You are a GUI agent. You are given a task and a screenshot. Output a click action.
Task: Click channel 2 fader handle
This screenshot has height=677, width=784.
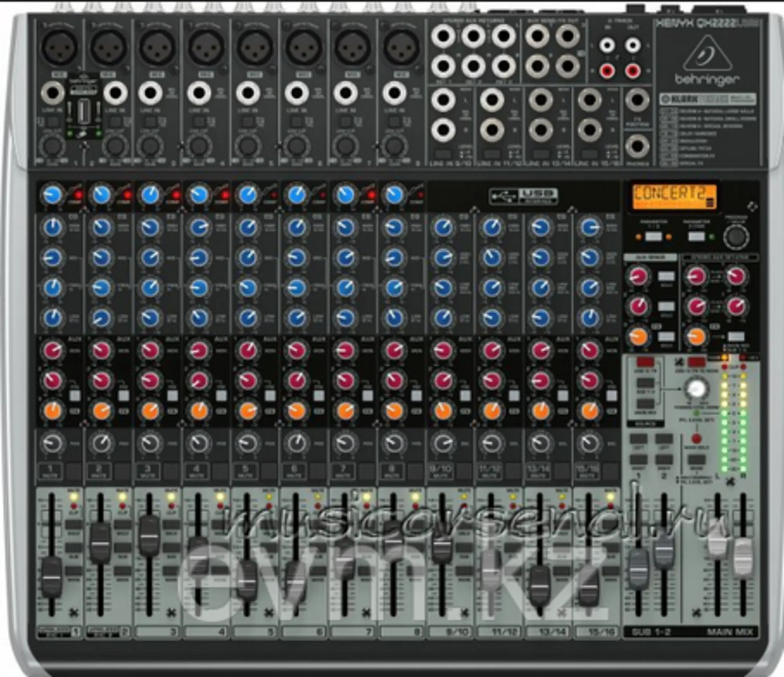100,543
